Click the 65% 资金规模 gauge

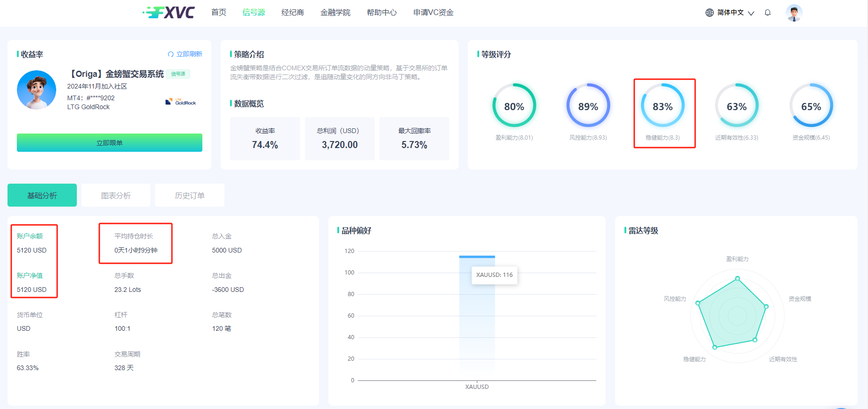click(x=811, y=105)
